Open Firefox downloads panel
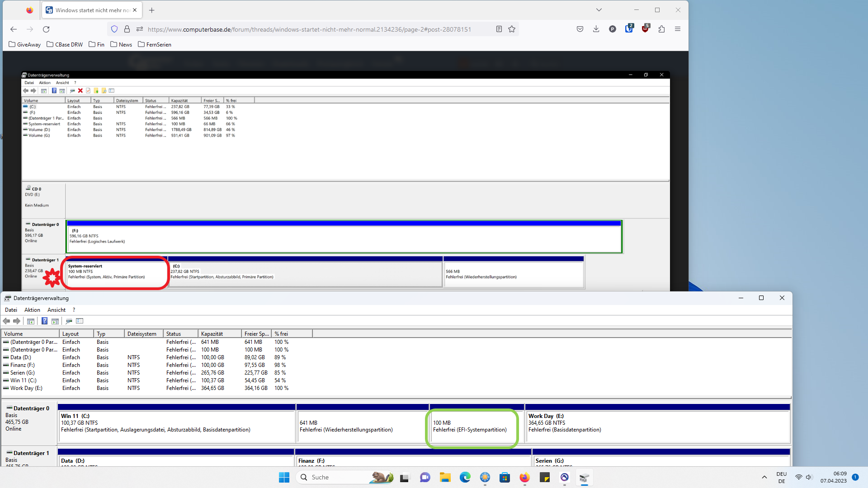Image resolution: width=868 pixels, height=488 pixels. (x=596, y=29)
